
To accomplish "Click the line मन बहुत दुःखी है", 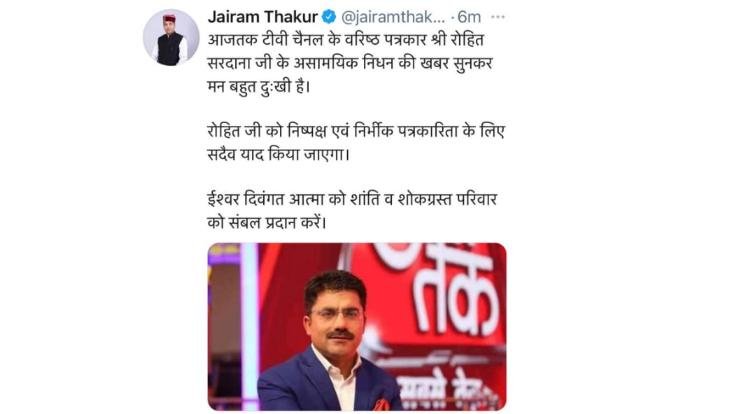I will [x=258, y=87].
